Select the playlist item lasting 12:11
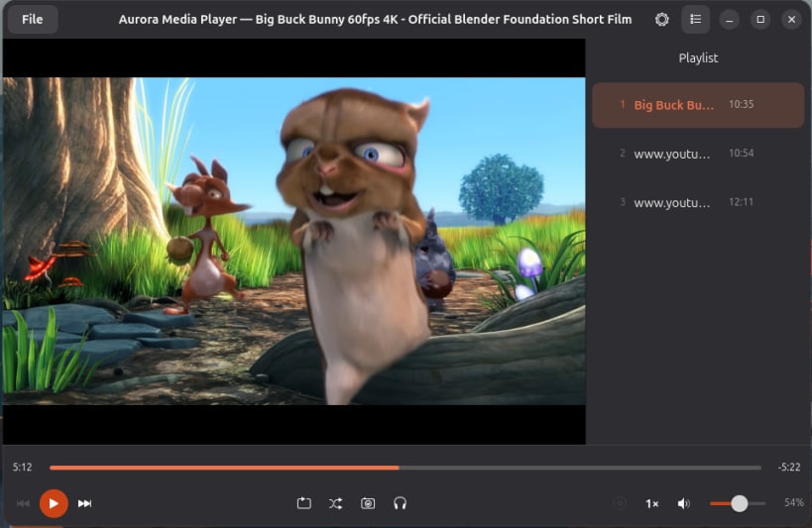 tap(698, 202)
